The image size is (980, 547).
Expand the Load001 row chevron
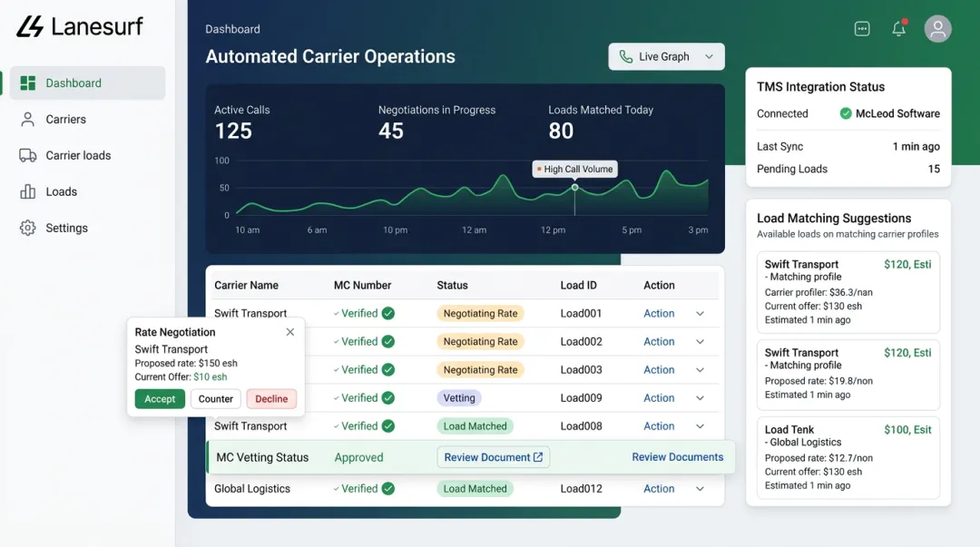[x=700, y=314]
